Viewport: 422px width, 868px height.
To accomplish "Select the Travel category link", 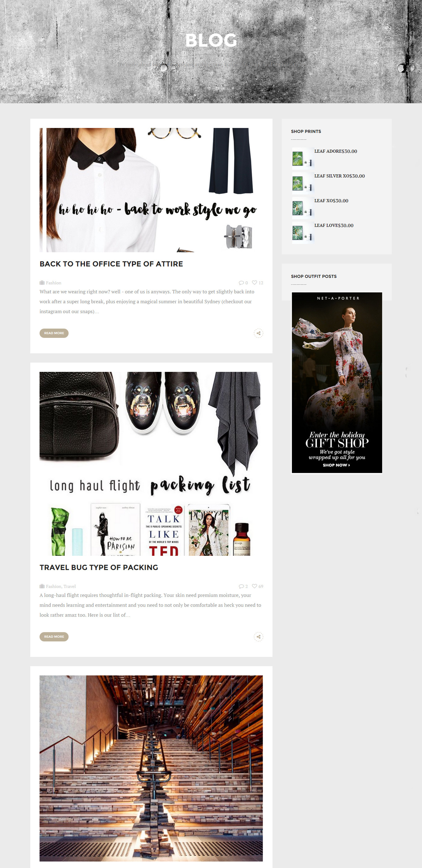I will tap(70, 586).
